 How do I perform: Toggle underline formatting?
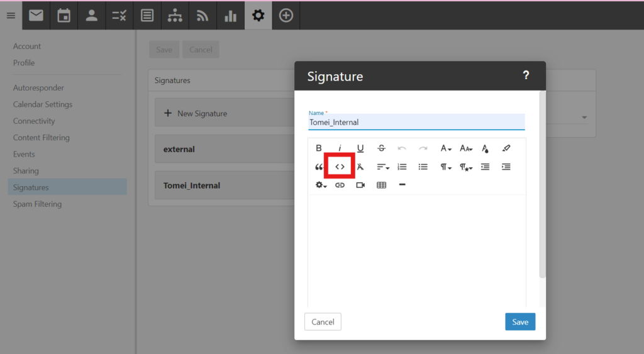pyautogui.click(x=360, y=148)
